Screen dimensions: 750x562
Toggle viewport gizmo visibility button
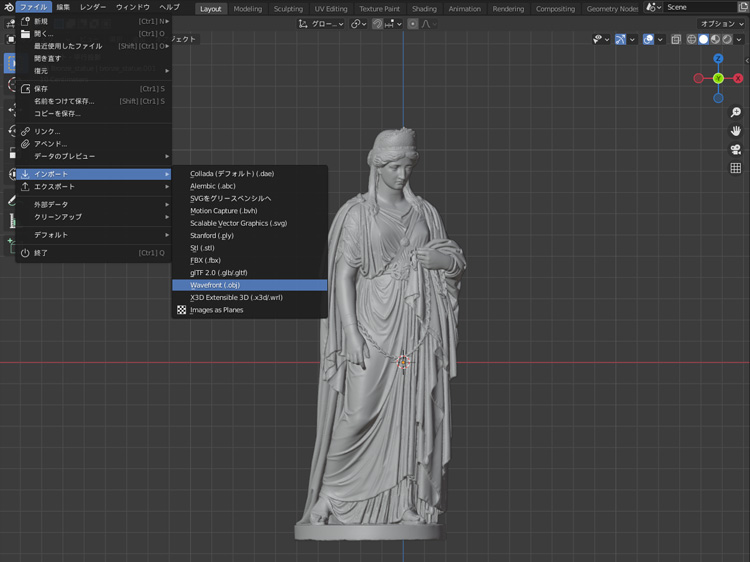621,40
